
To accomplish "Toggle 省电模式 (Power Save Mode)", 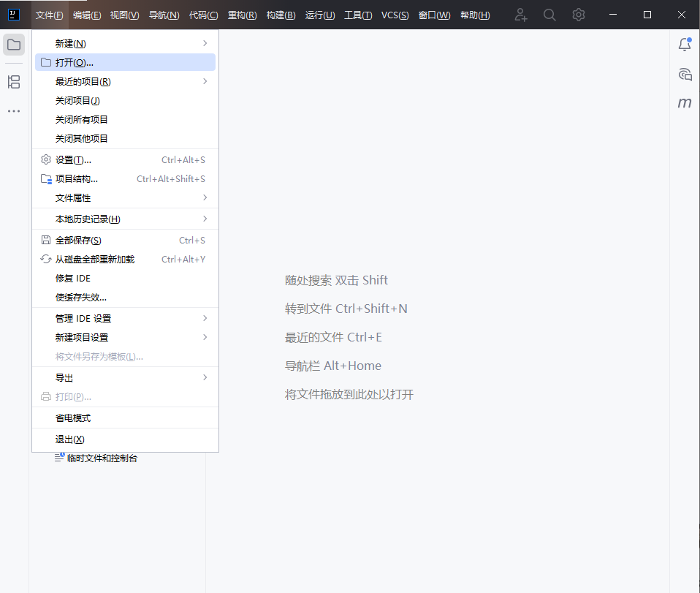I will 73,418.
